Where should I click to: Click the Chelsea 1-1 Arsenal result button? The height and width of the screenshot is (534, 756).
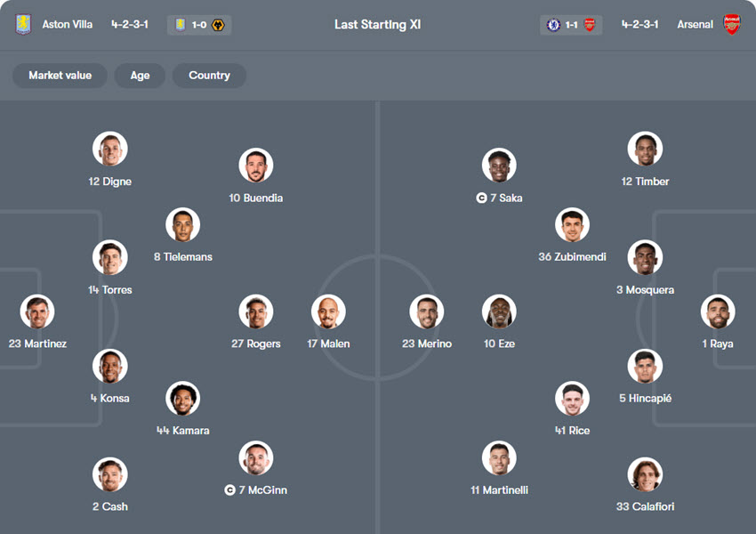pos(571,25)
